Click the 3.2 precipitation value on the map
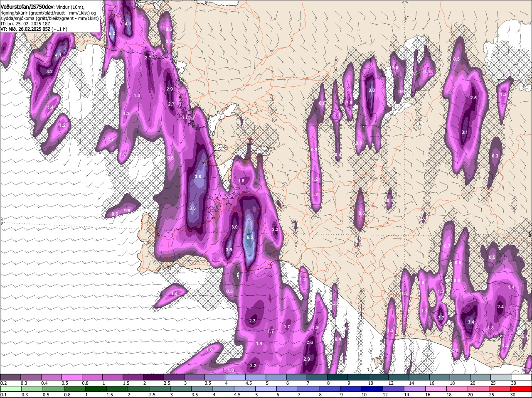Image resolution: width=532 pixels, height=398 pixels. click(x=49, y=72)
